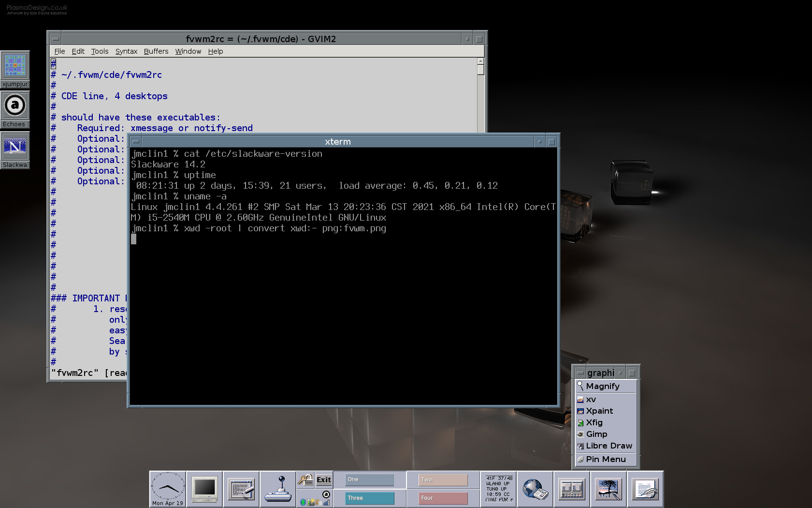
Task: Switch to desktop One in the pager
Action: click(370, 479)
